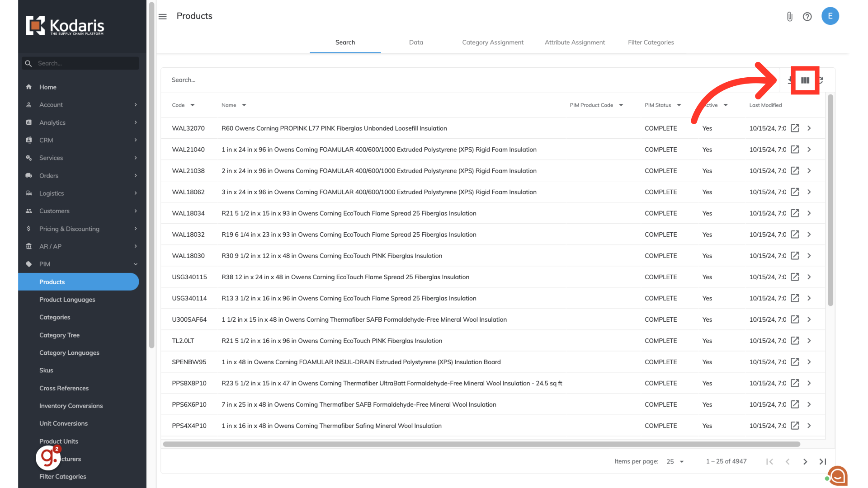Open Code column sort dropdown
The width and height of the screenshot is (868, 488).
(x=193, y=105)
